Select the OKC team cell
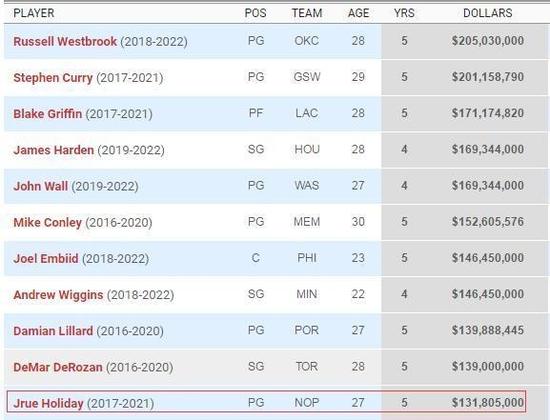Image resolution: width=550 pixels, height=420 pixels. (x=307, y=41)
